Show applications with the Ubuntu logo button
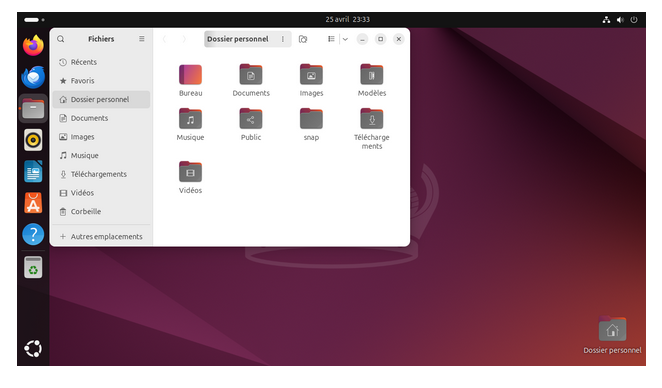This screenshot has height=388, width=662. [x=33, y=349]
